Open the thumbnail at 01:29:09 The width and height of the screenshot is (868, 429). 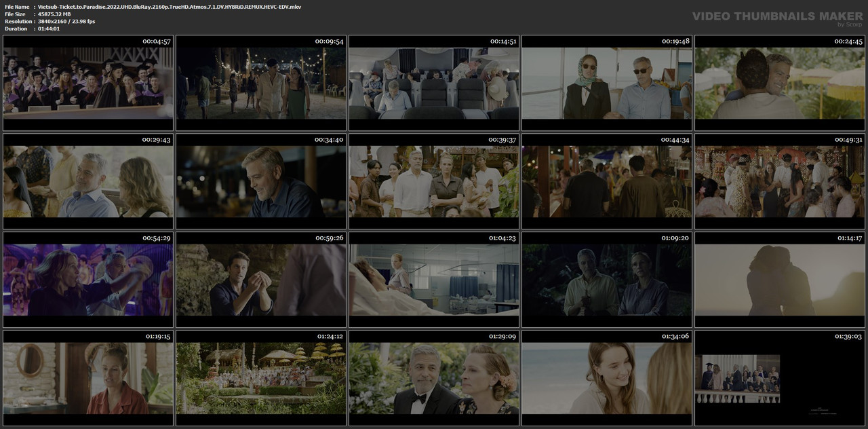[434, 378]
